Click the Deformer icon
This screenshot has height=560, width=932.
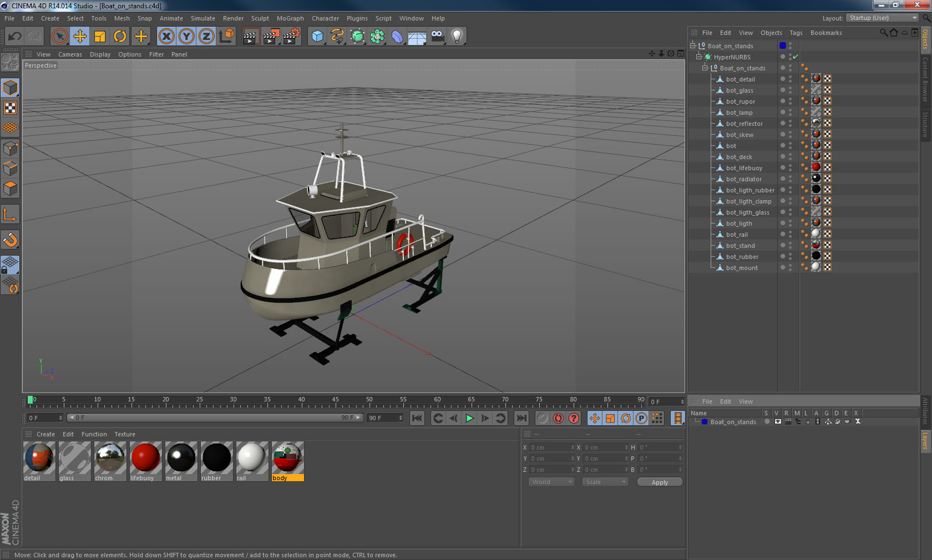(397, 37)
